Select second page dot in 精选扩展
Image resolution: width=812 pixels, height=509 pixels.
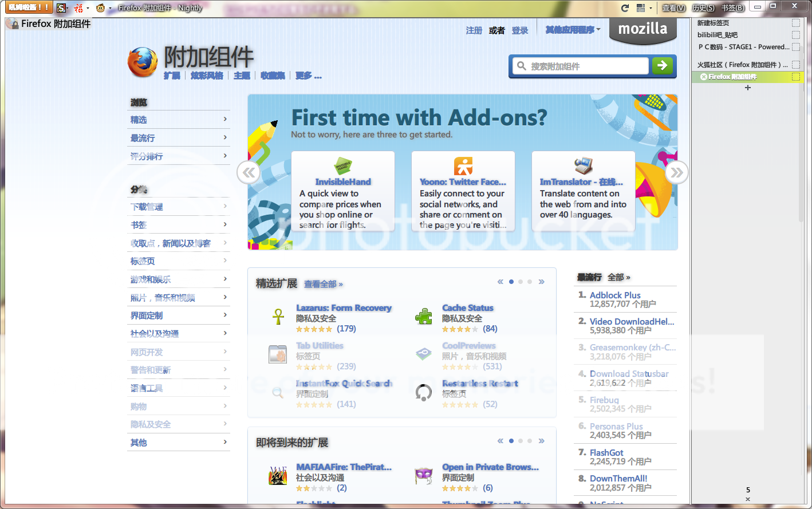pos(521,282)
